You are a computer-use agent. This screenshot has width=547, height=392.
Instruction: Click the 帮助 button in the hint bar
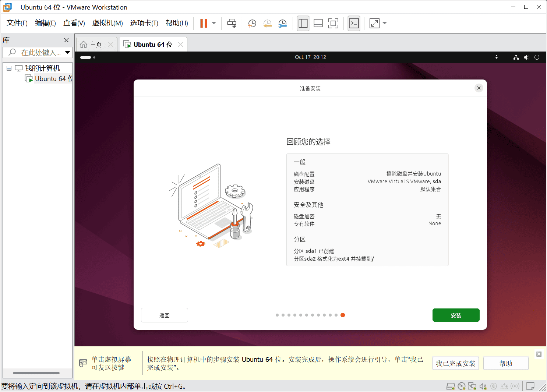[x=506, y=363]
